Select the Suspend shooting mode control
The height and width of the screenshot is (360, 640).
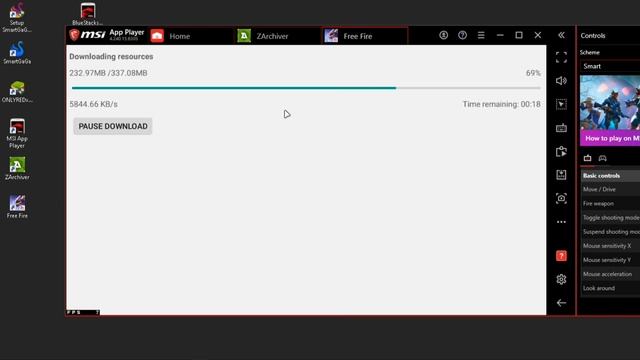click(610, 232)
